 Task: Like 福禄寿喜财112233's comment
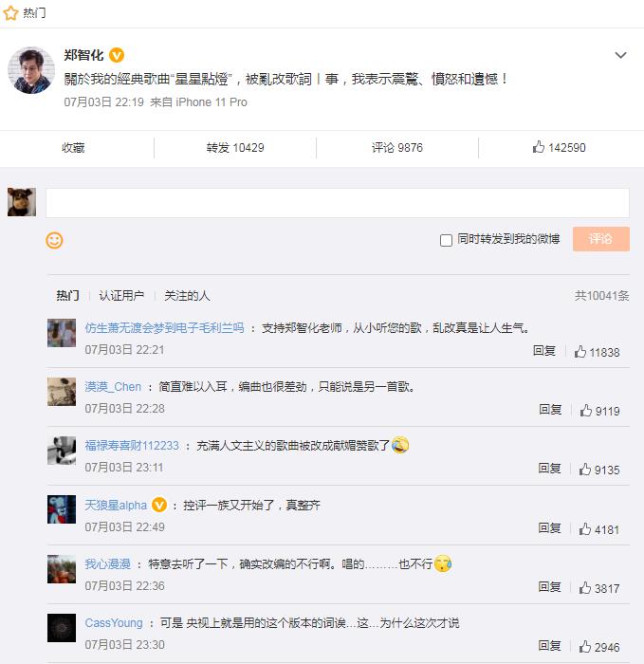pyautogui.click(x=586, y=470)
